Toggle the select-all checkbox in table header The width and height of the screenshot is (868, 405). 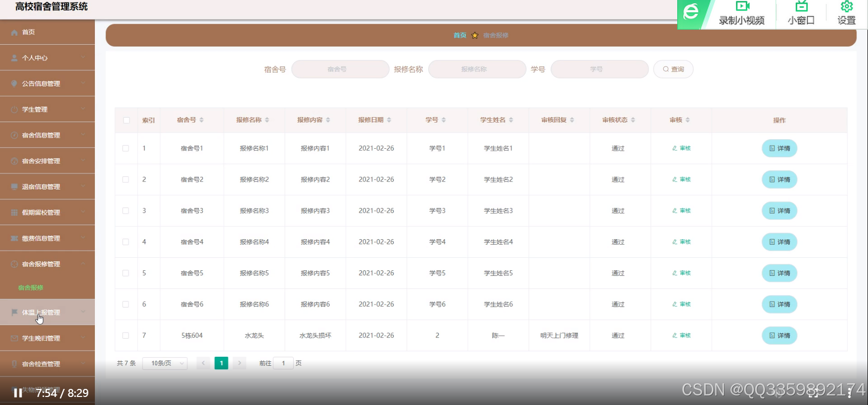[127, 120]
